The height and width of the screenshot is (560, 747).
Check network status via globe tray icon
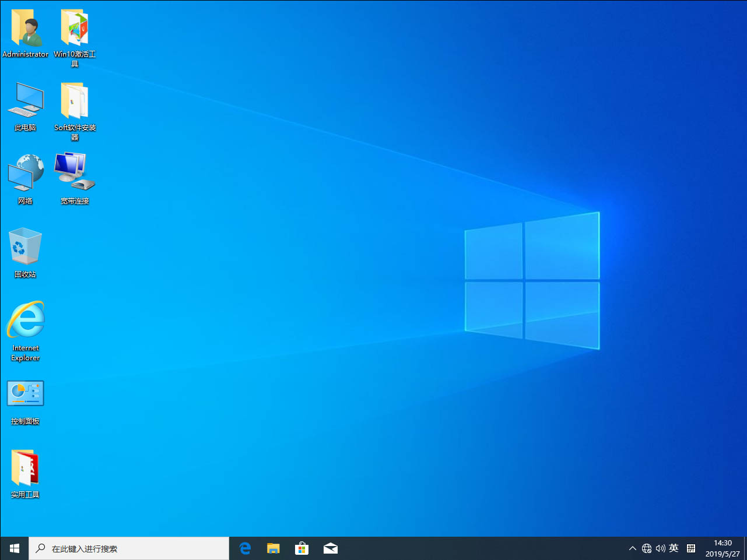click(646, 548)
